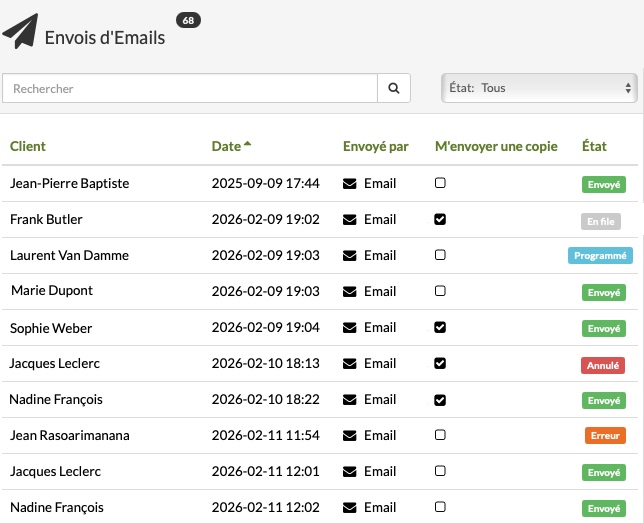Check copy checkbox for Laurent Van Damme
Image resolution: width=644 pixels, height=523 pixels.
coord(440,255)
